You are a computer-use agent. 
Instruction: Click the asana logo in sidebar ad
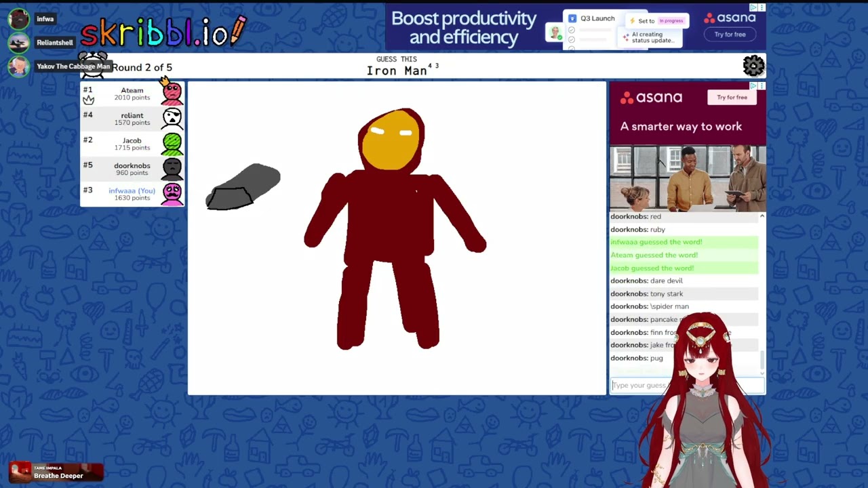point(651,98)
